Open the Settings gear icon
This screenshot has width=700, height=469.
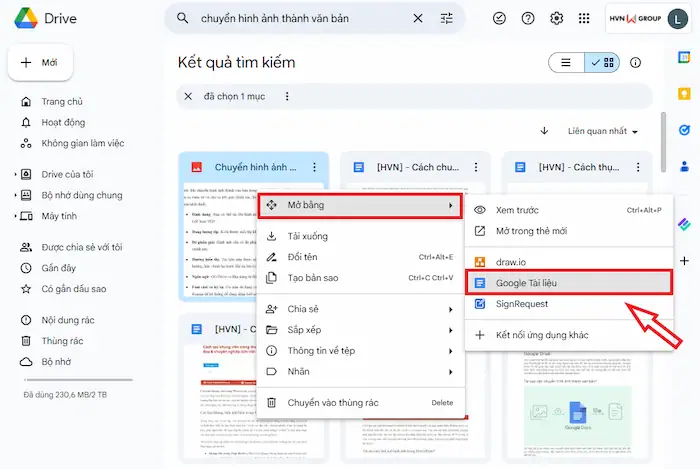click(557, 18)
